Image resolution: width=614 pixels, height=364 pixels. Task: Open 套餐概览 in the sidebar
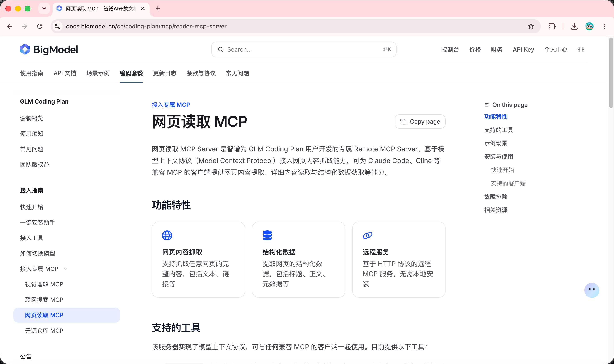pyautogui.click(x=32, y=118)
